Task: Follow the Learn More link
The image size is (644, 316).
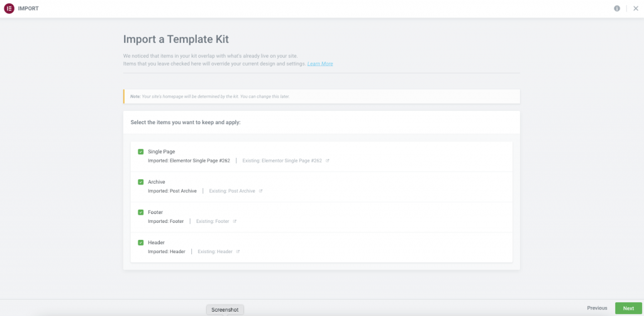Action: (320, 64)
